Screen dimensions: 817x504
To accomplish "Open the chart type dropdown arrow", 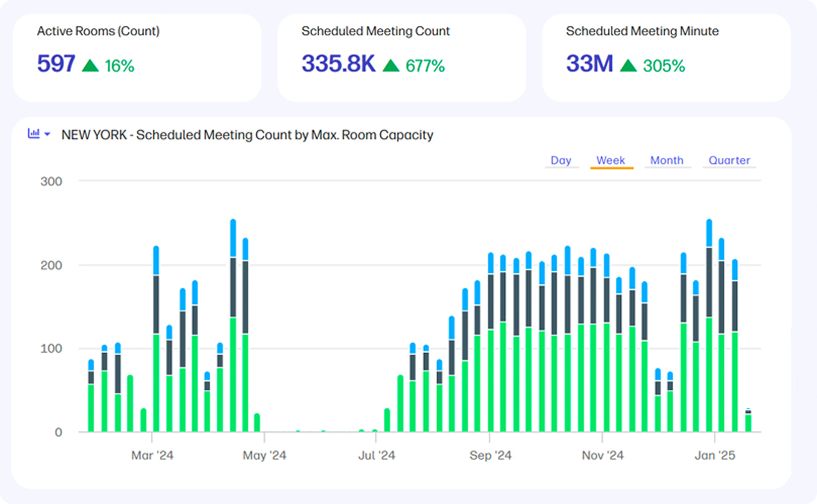I will click(47, 134).
